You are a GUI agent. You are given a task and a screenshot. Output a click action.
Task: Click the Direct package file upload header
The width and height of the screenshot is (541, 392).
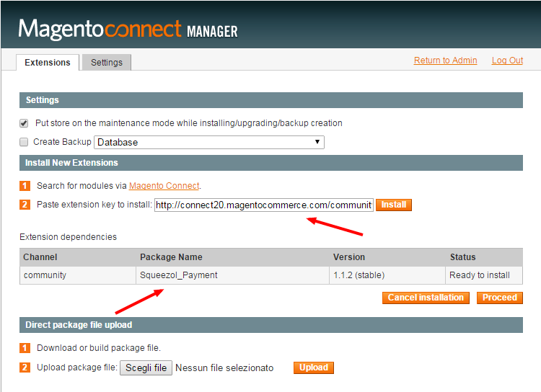click(271, 325)
